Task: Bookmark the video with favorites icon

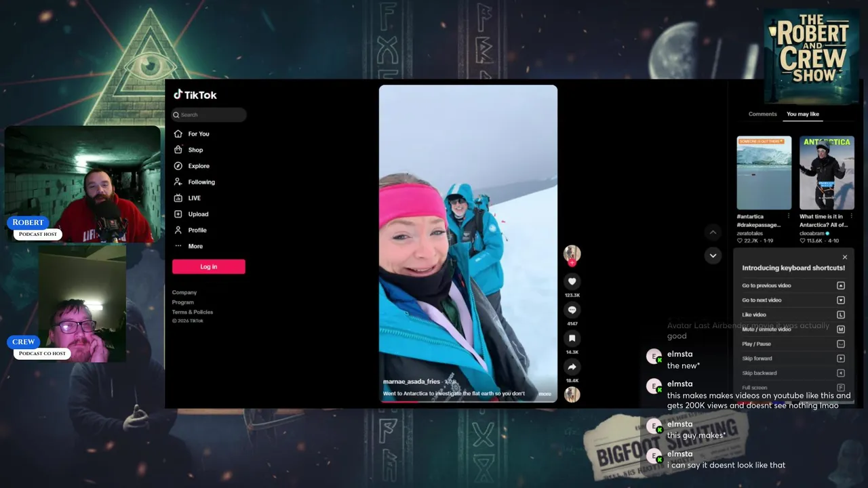Action: tap(572, 338)
